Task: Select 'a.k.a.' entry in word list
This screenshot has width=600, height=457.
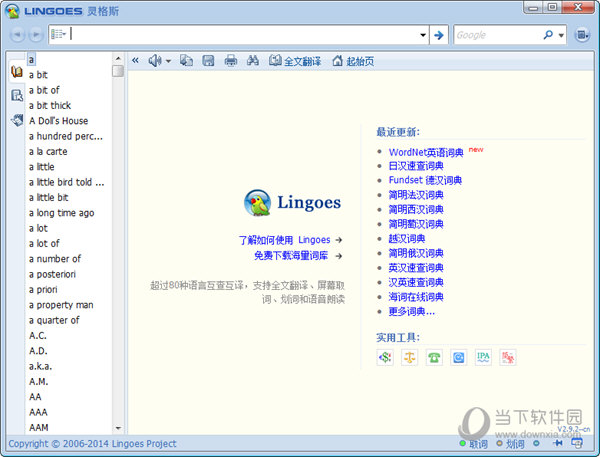Action: 41,366
